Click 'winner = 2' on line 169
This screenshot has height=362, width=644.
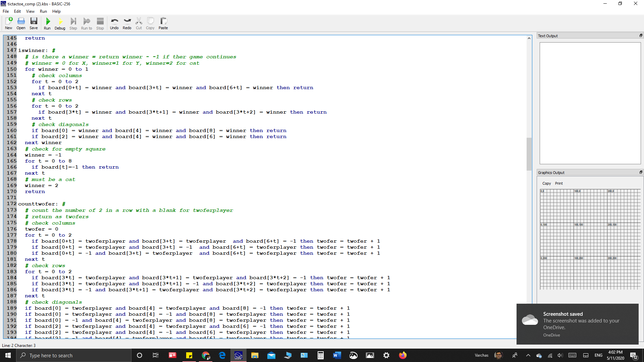tap(42, 185)
